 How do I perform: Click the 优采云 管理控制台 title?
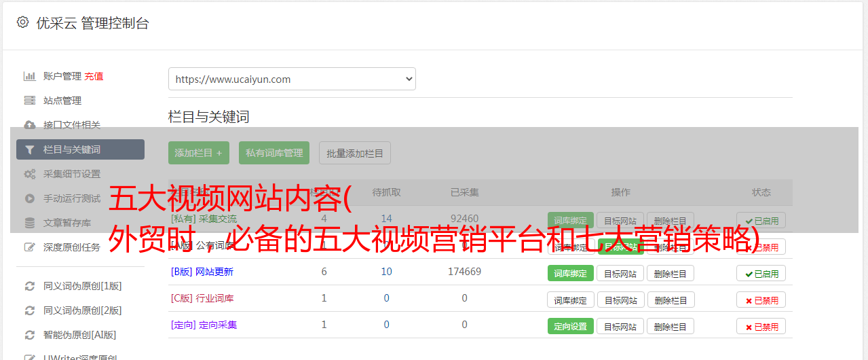pos(92,23)
